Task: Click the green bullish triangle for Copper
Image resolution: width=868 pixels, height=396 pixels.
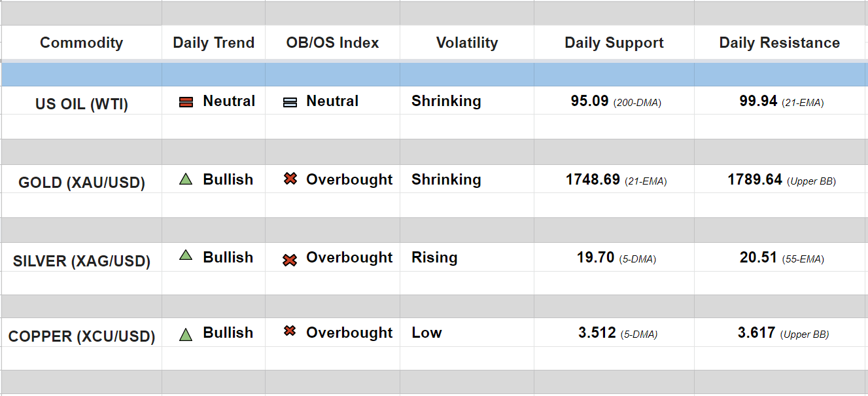Action: click(186, 334)
